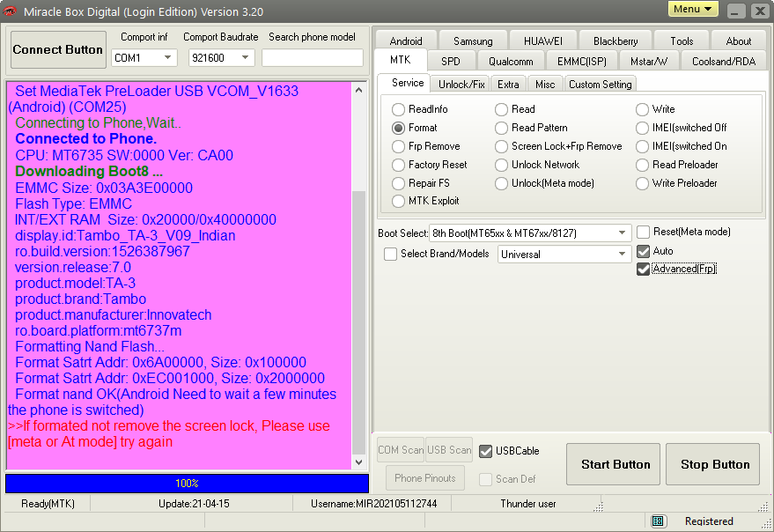The image size is (774, 532).
Task: Open the Custom Setting sub-tab
Action: click(x=601, y=85)
